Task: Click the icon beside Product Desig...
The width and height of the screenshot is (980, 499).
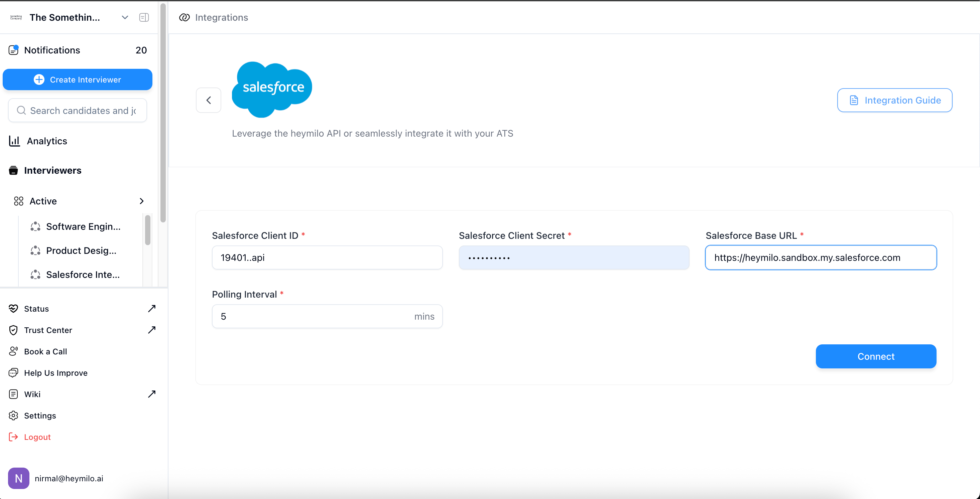Action: (x=35, y=251)
